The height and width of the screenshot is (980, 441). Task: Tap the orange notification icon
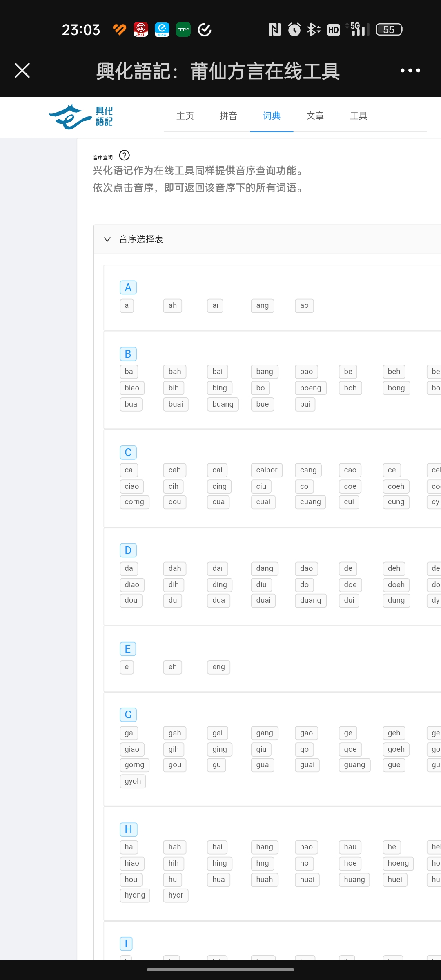coord(120,29)
